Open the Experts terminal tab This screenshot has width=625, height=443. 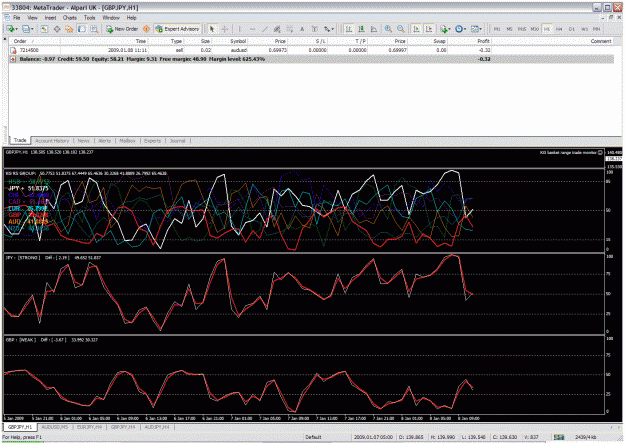[x=152, y=141]
